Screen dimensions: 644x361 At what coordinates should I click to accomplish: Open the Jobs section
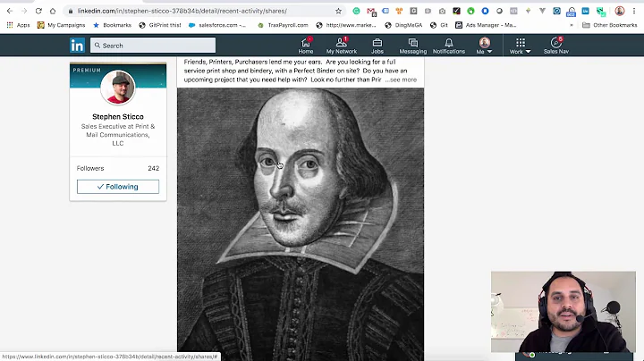[x=377, y=46]
